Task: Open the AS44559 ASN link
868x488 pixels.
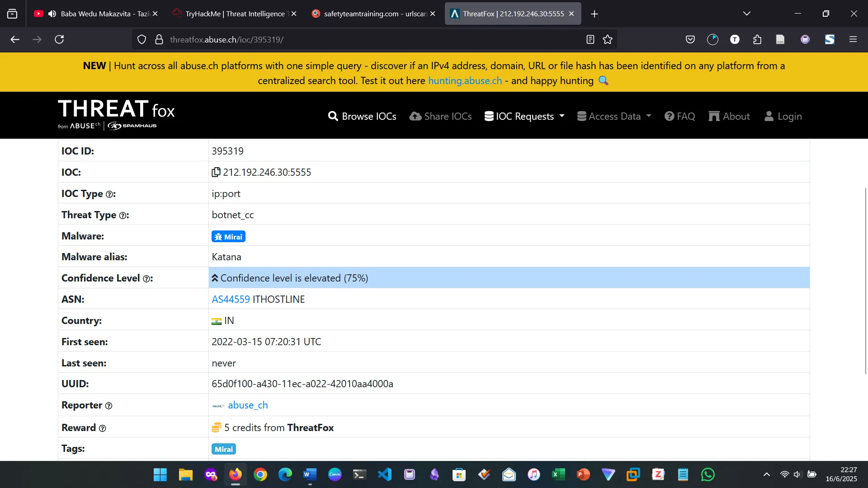Action: (x=231, y=299)
